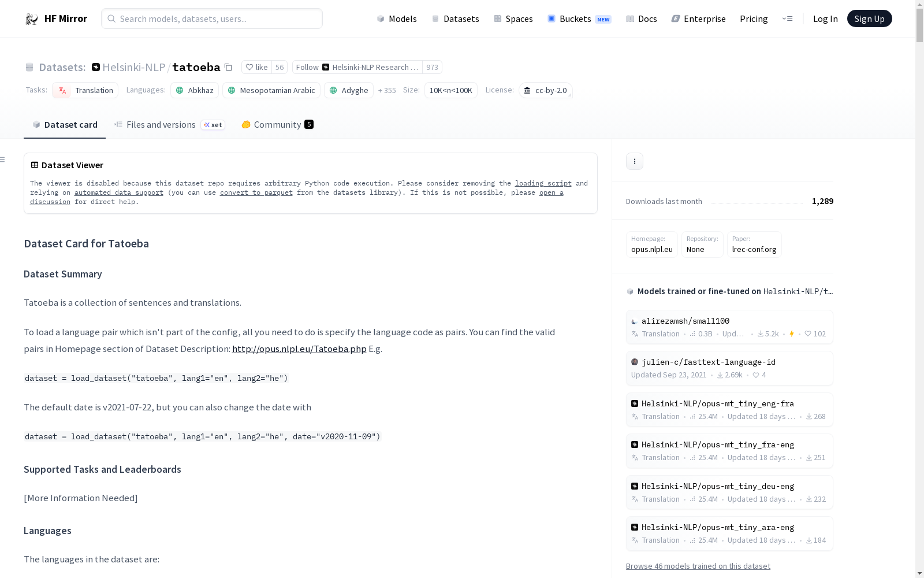Open the lrec-conf.org paper link
The height and width of the screenshot is (578, 924).
[754, 244]
